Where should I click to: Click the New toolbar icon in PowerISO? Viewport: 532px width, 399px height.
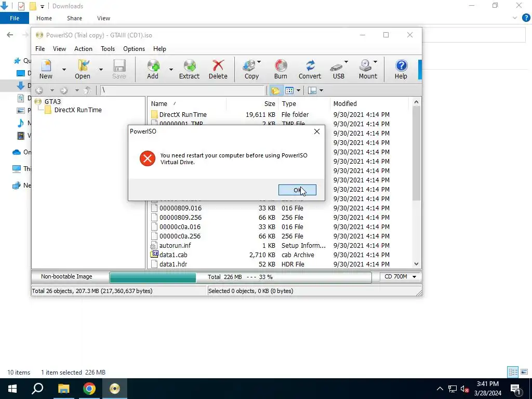click(46, 69)
